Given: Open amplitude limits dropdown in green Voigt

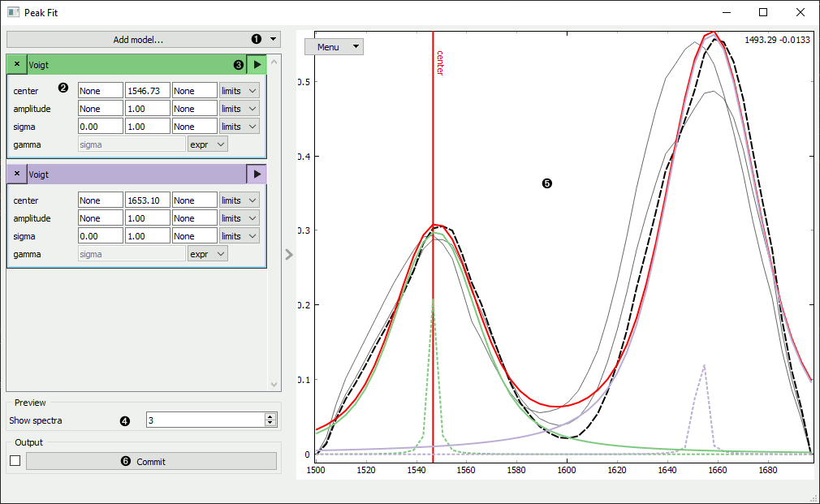Looking at the screenshot, I should pos(239,108).
